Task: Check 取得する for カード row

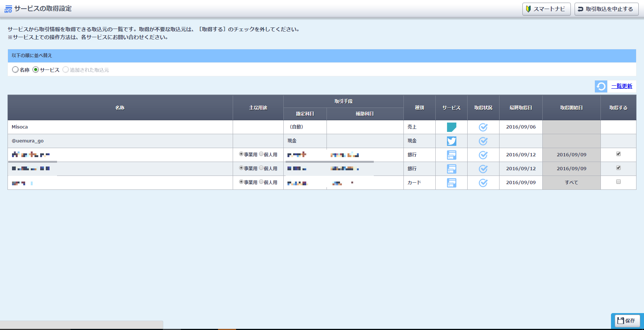Action: (618, 182)
